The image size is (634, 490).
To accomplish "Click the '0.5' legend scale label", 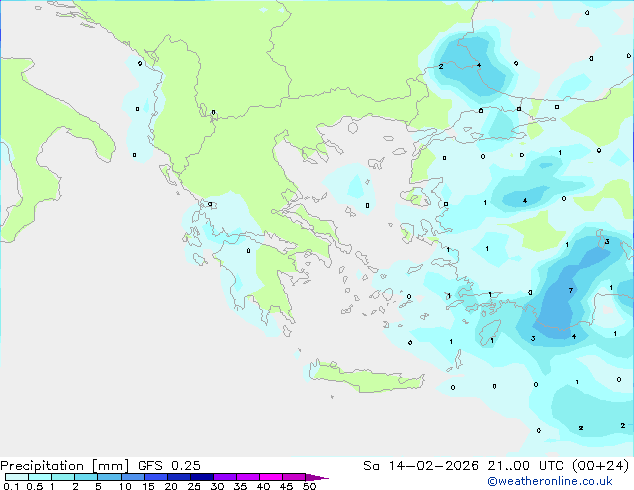I will pos(35,486).
